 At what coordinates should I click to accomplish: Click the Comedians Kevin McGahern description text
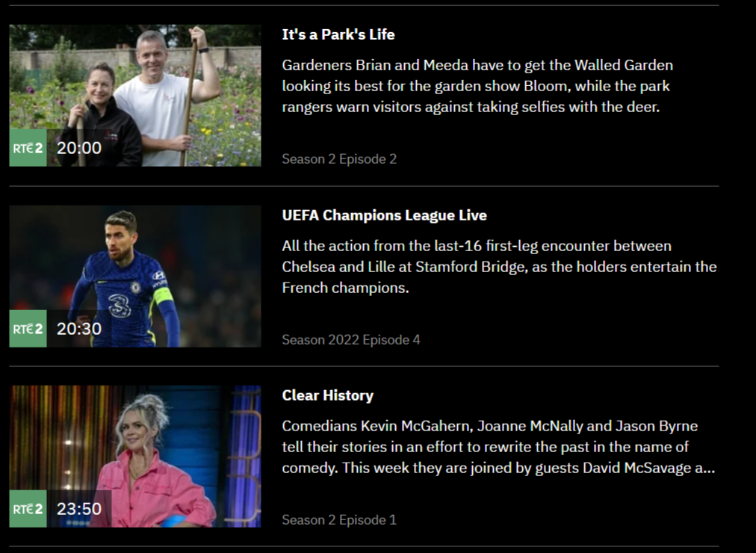498,447
